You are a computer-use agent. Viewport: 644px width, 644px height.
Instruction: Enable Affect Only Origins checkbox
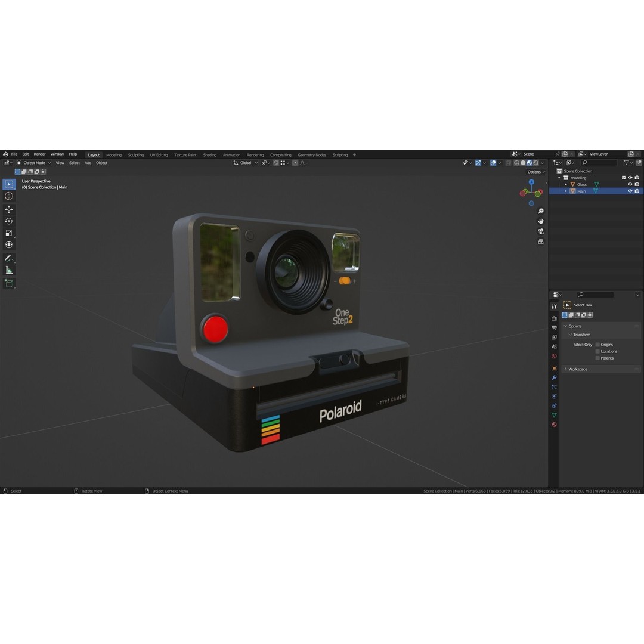click(x=597, y=345)
